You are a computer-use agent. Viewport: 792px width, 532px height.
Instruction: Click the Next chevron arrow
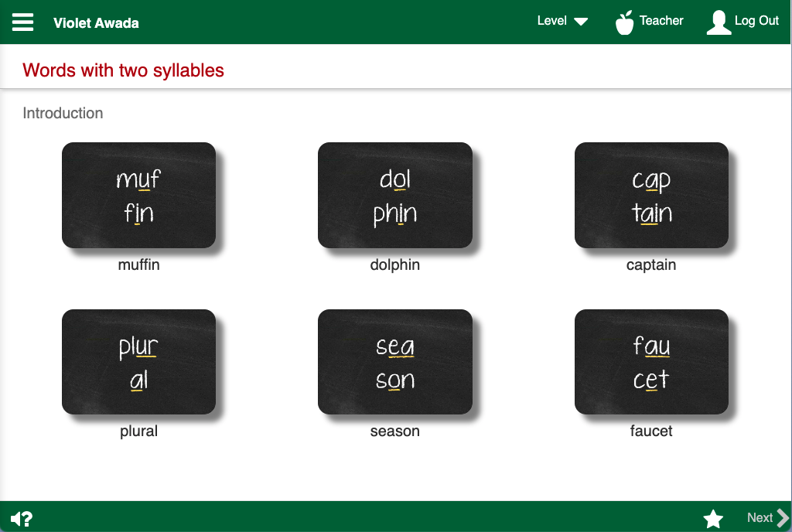click(783, 518)
